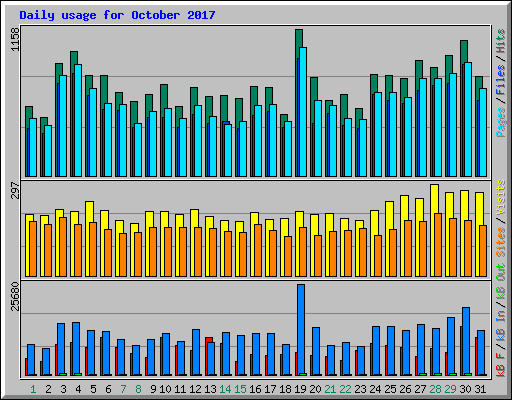The image size is (512, 400).
Task: Click the 'kB Out' legend label
Action: 501,282
